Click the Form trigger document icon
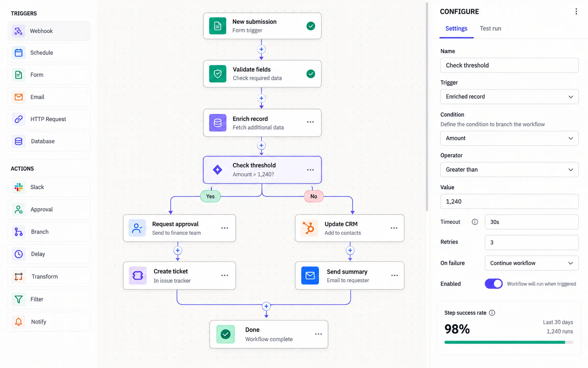 point(18,75)
